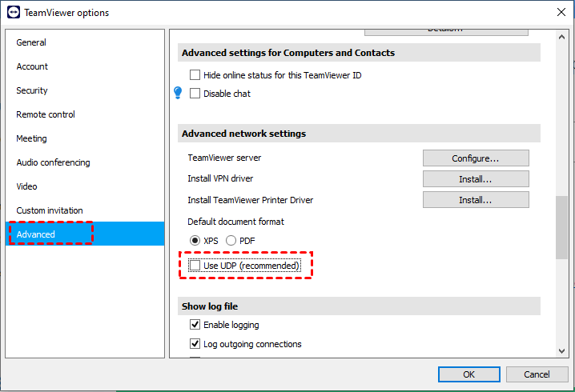Switch to the Security settings category
The width and height of the screenshot is (575, 392).
pyautogui.click(x=32, y=90)
